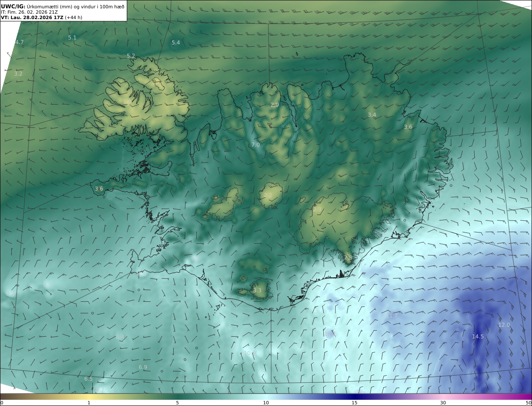This screenshot has height=406, width=532.
Task: Click the 7.0 value on the map
Action: pyautogui.click(x=256, y=145)
